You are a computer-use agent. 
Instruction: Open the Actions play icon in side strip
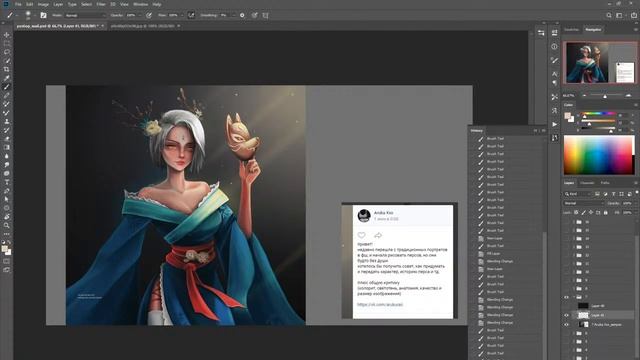click(x=554, y=124)
